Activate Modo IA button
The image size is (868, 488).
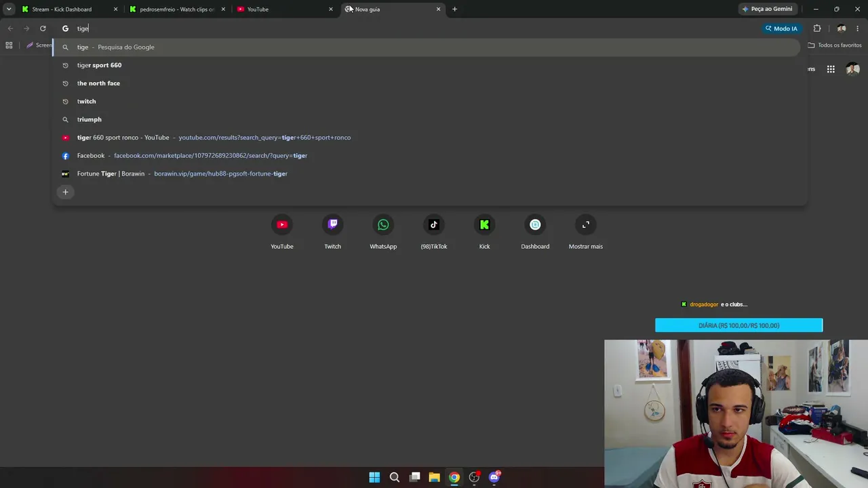(781, 28)
